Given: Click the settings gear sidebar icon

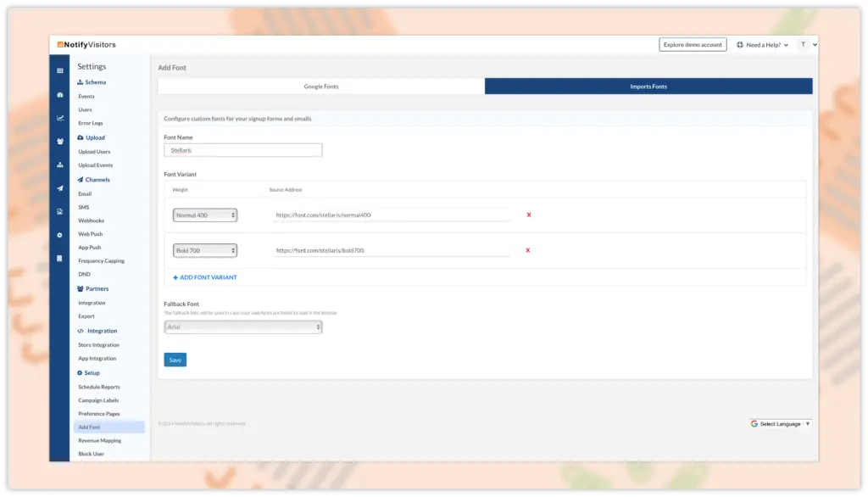Looking at the screenshot, I should tap(59, 235).
